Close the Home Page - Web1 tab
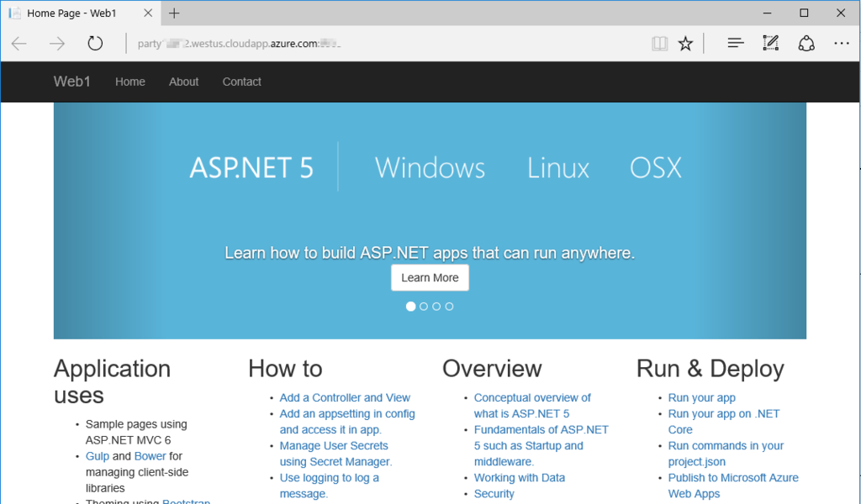 point(148,13)
